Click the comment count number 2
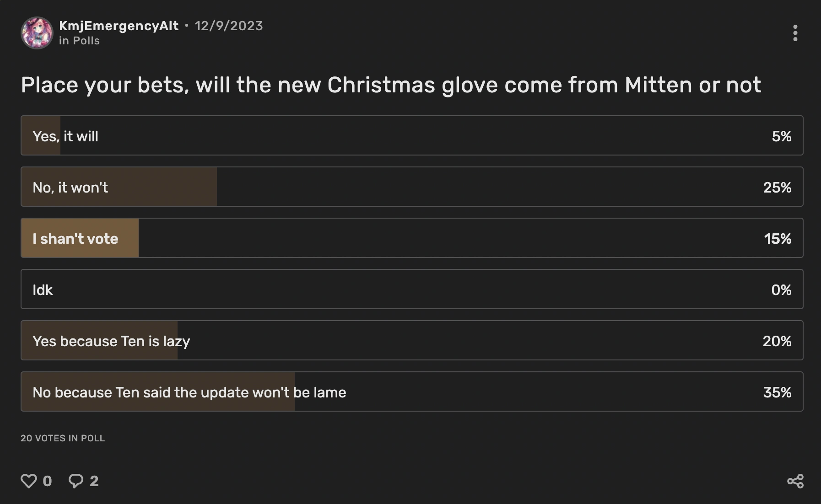 click(x=94, y=481)
